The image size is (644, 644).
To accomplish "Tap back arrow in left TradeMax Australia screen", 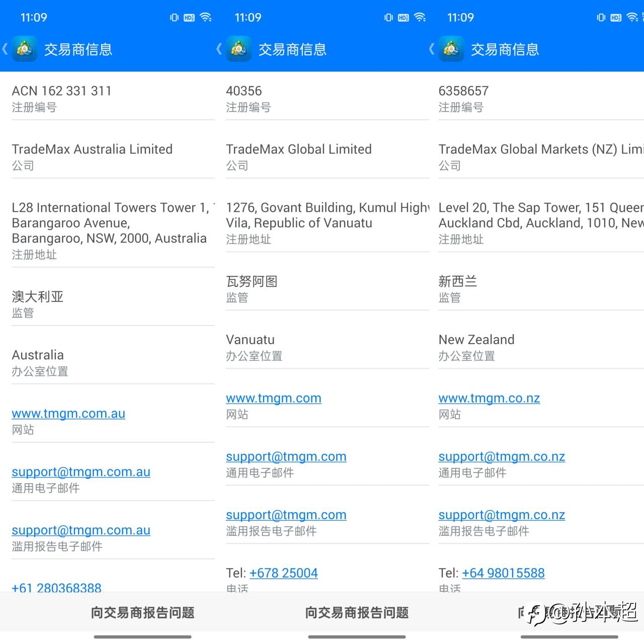I will pyautogui.click(x=5, y=49).
